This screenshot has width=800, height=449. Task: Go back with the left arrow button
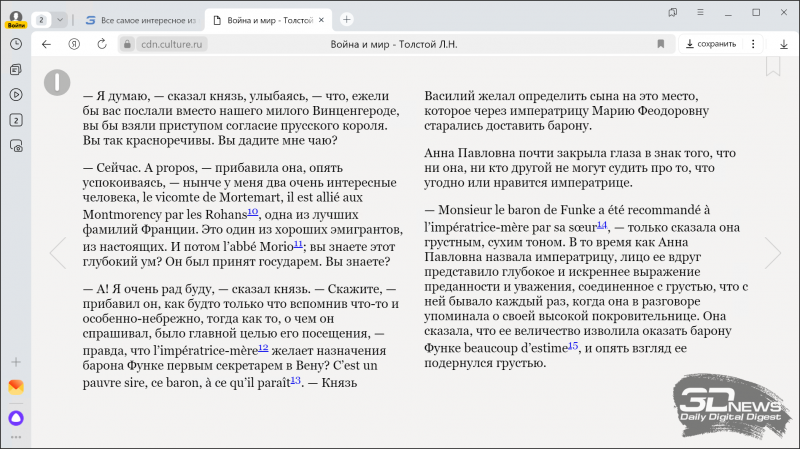[46, 44]
